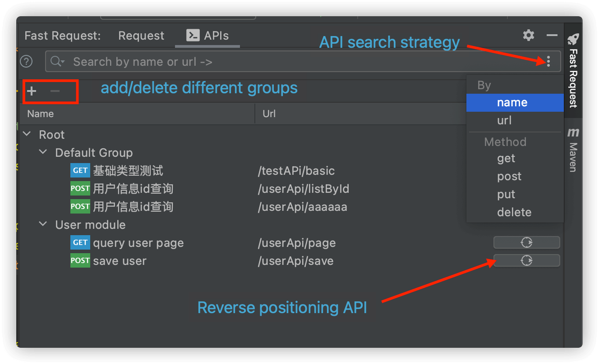Image resolution: width=599 pixels, height=364 pixels.
Task: Select 'delete' under Method in the menu
Action: pyautogui.click(x=514, y=212)
